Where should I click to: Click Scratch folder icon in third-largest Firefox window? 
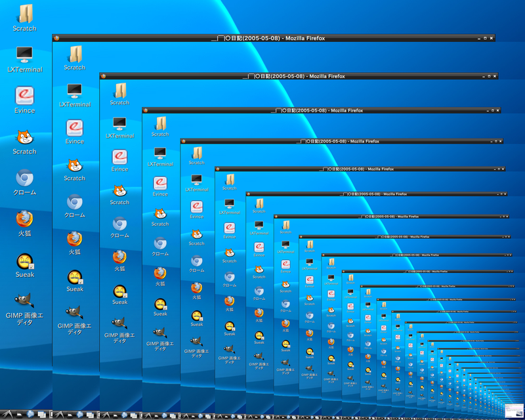tap(161, 123)
